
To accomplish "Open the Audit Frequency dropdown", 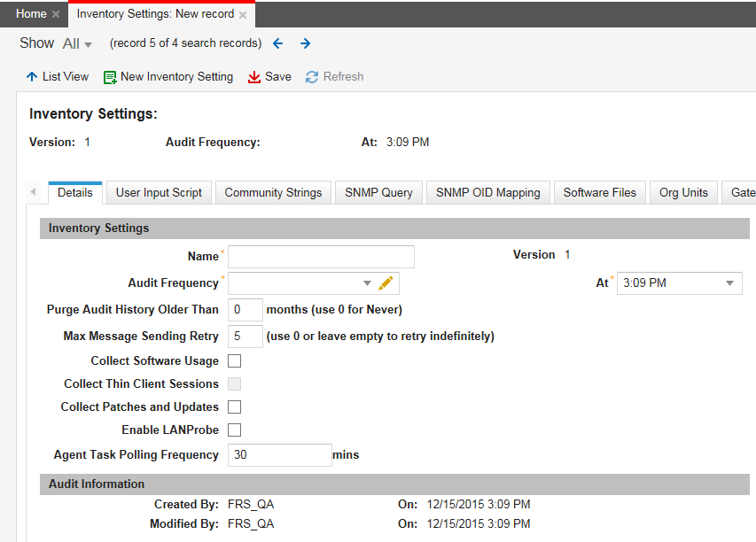I will coord(367,282).
